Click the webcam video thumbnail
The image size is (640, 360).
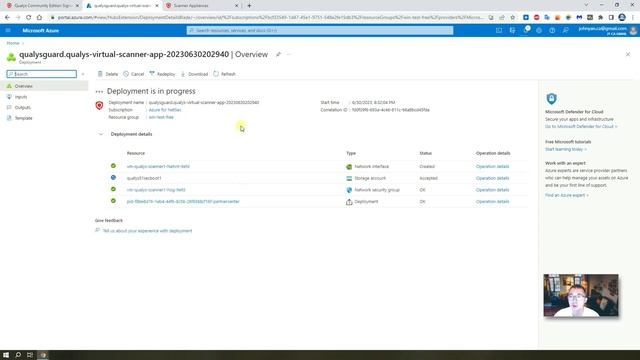coord(581,296)
